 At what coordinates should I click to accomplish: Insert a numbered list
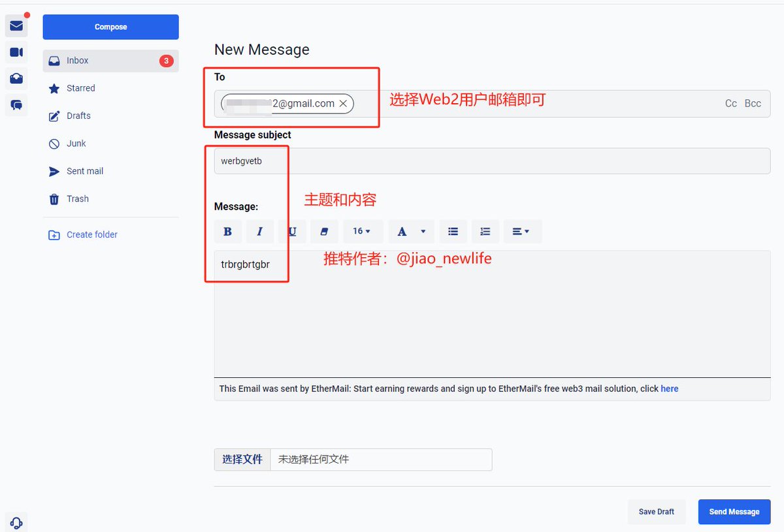(485, 231)
